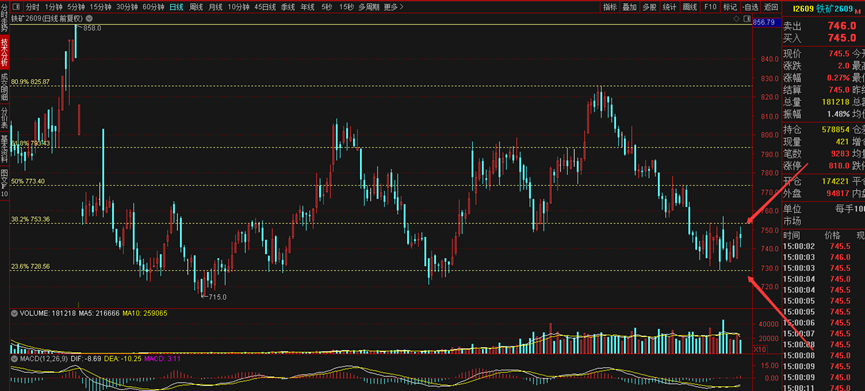Select the 50% 773.40 Fibonacci line label
This screenshot has width=865, height=391.
point(28,181)
